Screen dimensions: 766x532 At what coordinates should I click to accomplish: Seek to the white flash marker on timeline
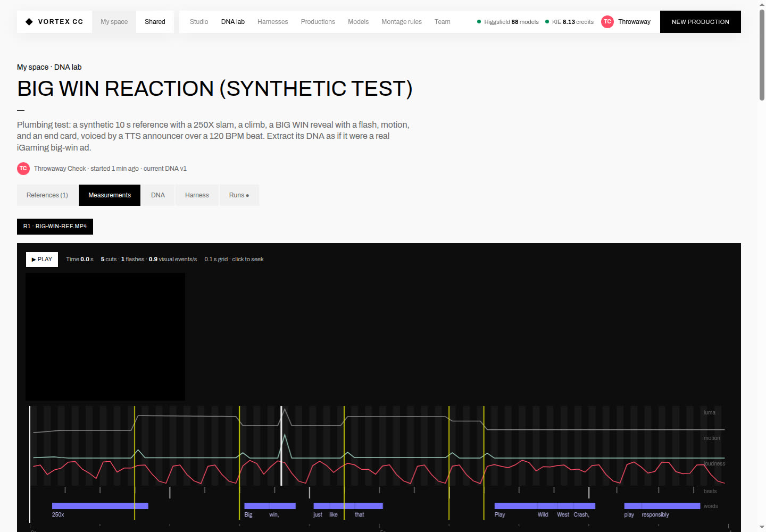[281, 446]
